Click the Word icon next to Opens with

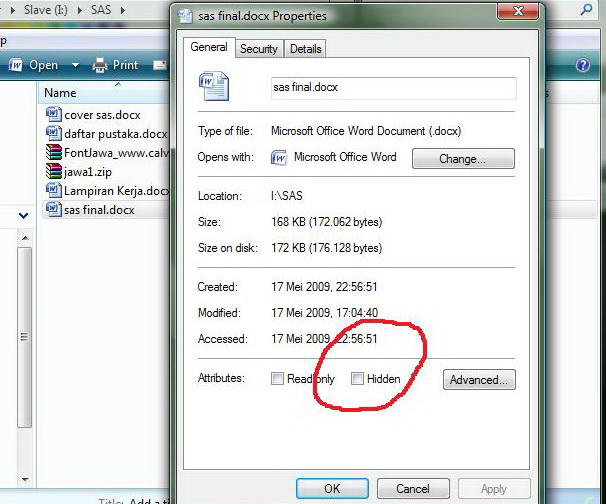[279, 158]
